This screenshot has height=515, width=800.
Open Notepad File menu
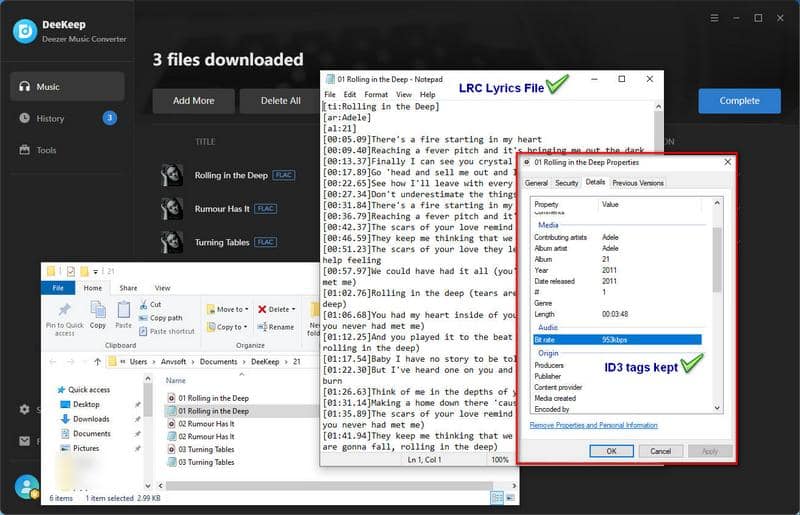coord(330,94)
